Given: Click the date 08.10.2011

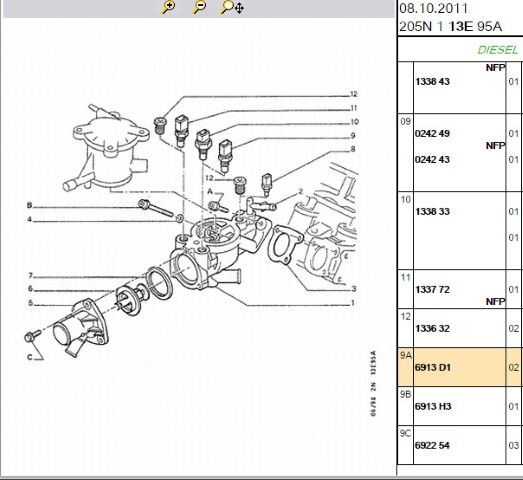Looking at the screenshot, I should click(x=434, y=9).
